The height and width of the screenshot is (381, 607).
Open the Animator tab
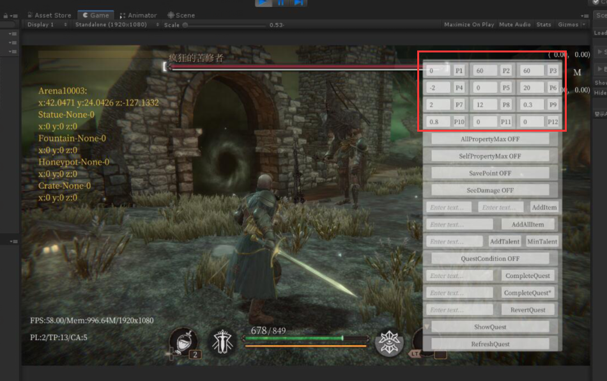coord(138,15)
